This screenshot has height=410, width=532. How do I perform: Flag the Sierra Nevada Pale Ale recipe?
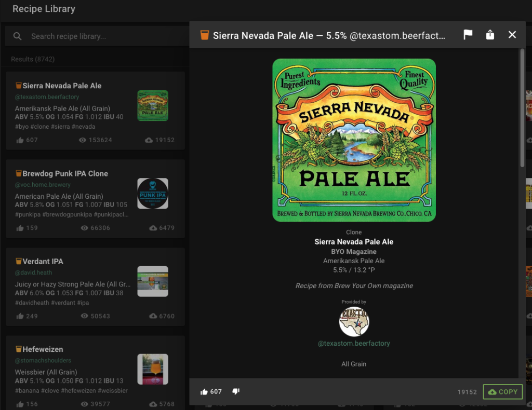[468, 35]
